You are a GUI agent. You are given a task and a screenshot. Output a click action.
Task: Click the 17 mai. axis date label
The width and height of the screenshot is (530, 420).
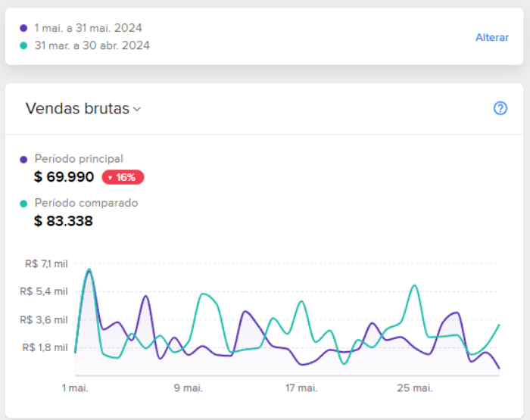coord(301,388)
